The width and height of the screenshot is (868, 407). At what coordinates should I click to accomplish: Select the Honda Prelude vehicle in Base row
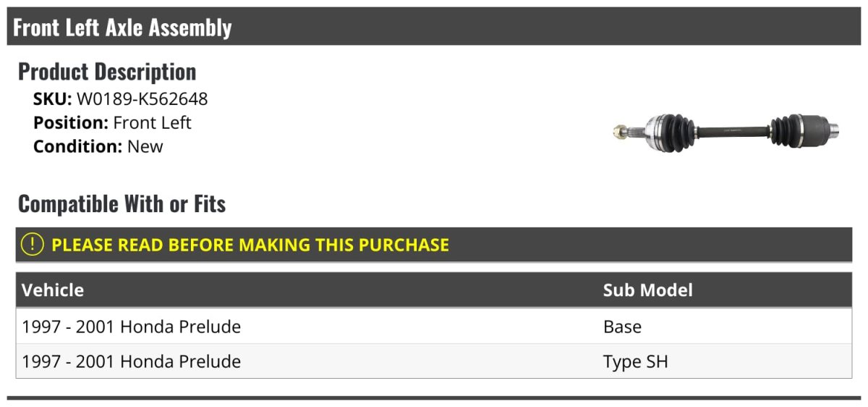coord(131,327)
